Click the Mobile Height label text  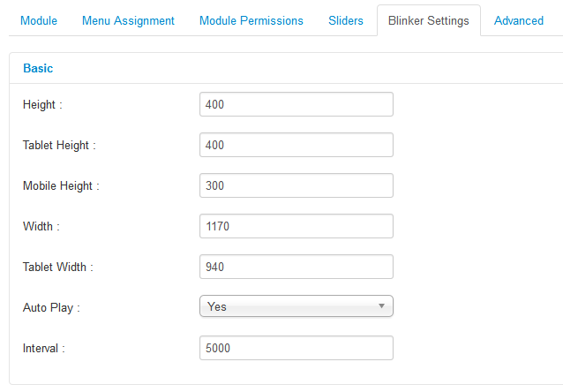click(x=61, y=185)
